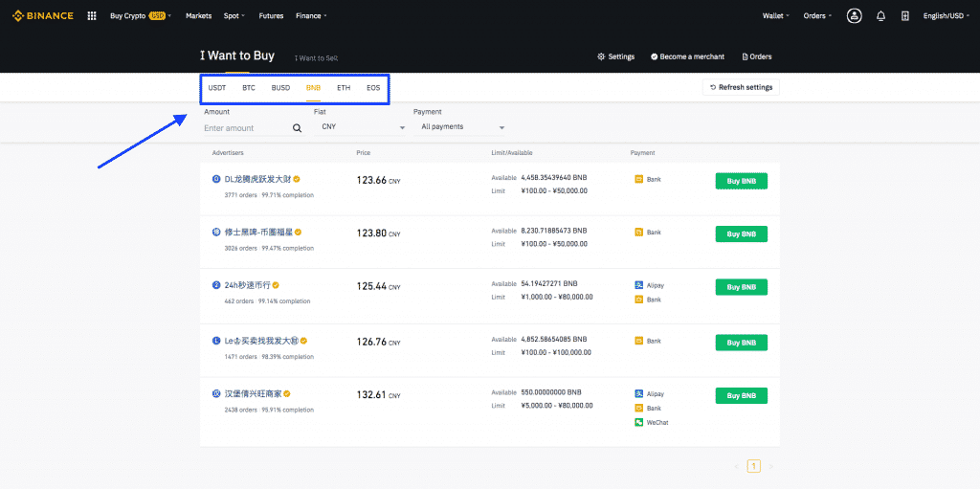The height and width of the screenshot is (489, 980).
Task: Click limit ¥100.00 - ¥100,000.00
Action: pyautogui.click(x=556, y=353)
